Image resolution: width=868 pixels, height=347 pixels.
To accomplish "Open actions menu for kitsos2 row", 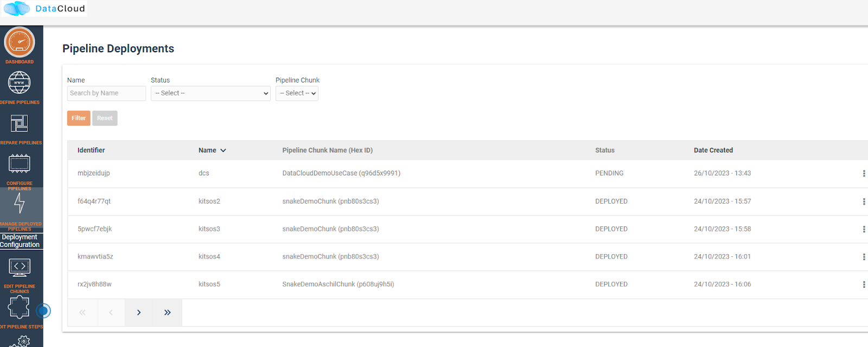I will click(864, 201).
